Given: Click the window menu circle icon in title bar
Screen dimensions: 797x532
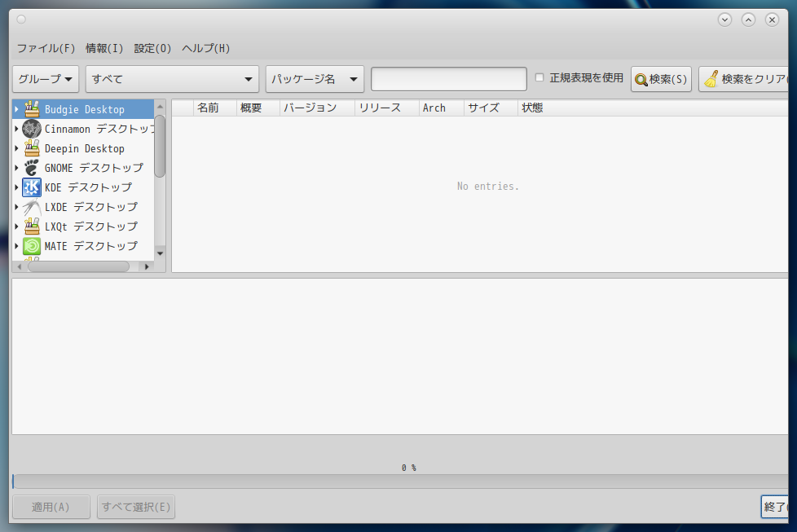Looking at the screenshot, I should click(x=21, y=20).
